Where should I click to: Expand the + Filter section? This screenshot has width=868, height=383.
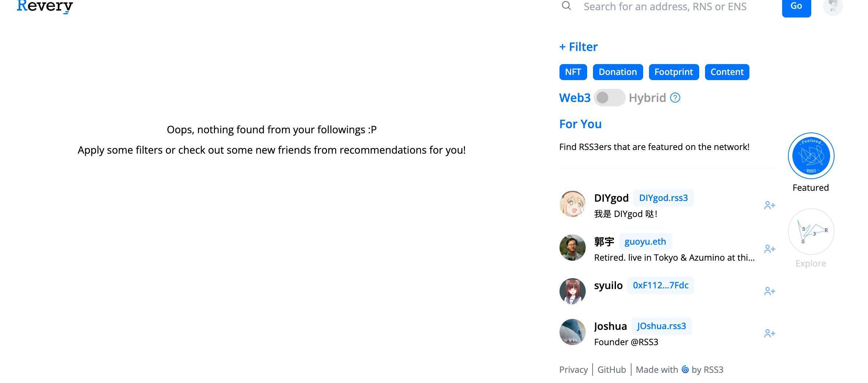click(x=578, y=47)
